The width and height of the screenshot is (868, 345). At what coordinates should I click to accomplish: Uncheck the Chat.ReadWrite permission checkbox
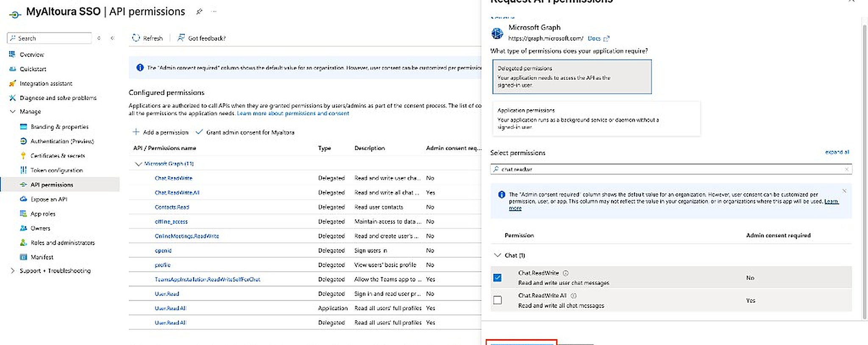(498, 278)
